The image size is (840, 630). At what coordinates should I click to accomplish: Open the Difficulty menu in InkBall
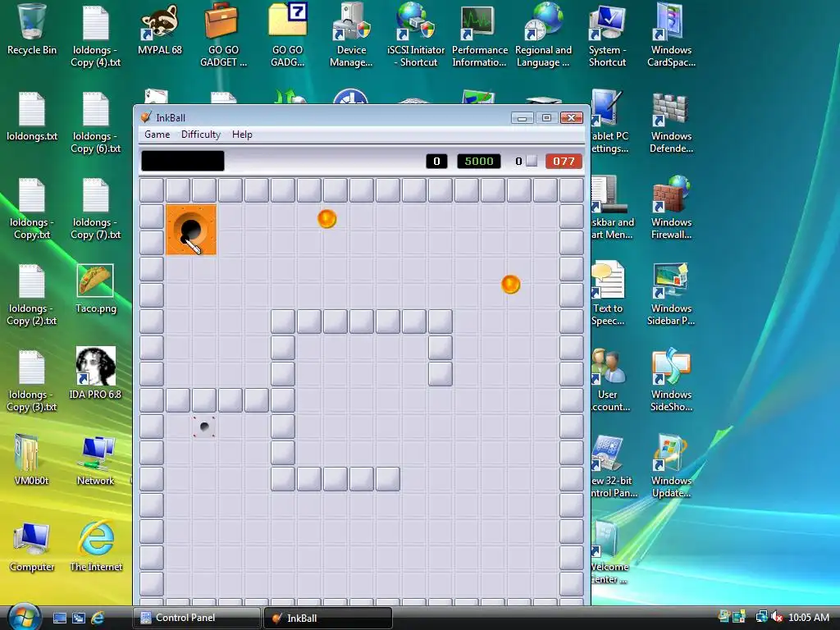click(201, 135)
